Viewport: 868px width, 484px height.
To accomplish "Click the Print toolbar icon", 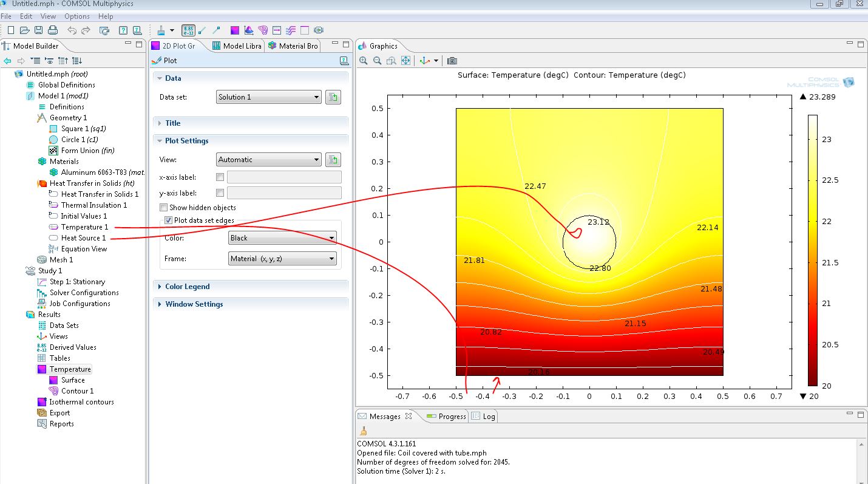I will pos(53,30).
